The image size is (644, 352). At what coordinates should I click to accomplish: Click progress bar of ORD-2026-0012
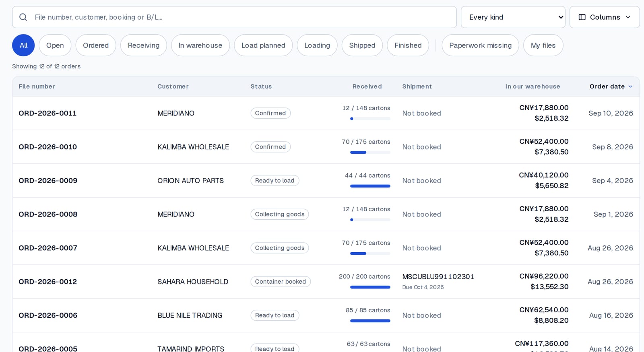(x=370, y=287)
